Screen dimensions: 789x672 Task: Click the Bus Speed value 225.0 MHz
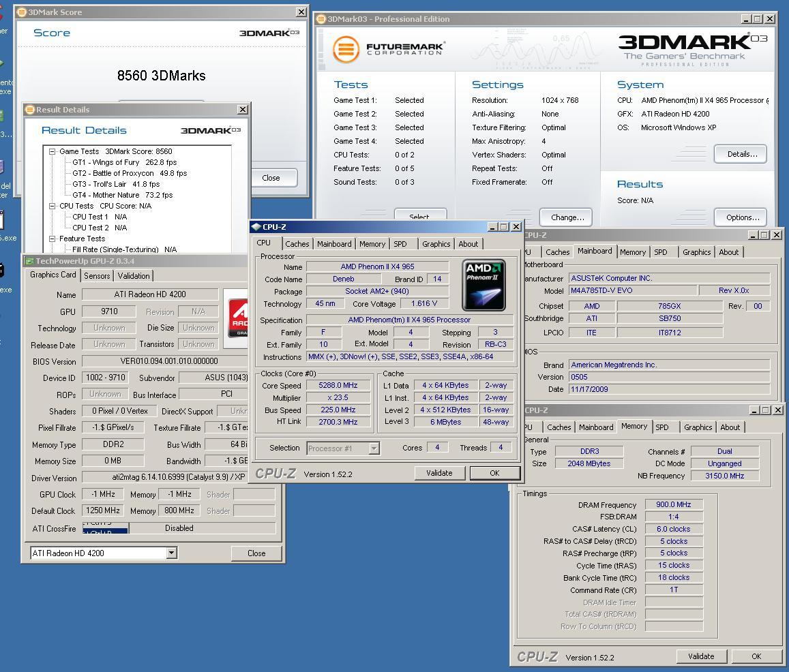click(338, 410)
